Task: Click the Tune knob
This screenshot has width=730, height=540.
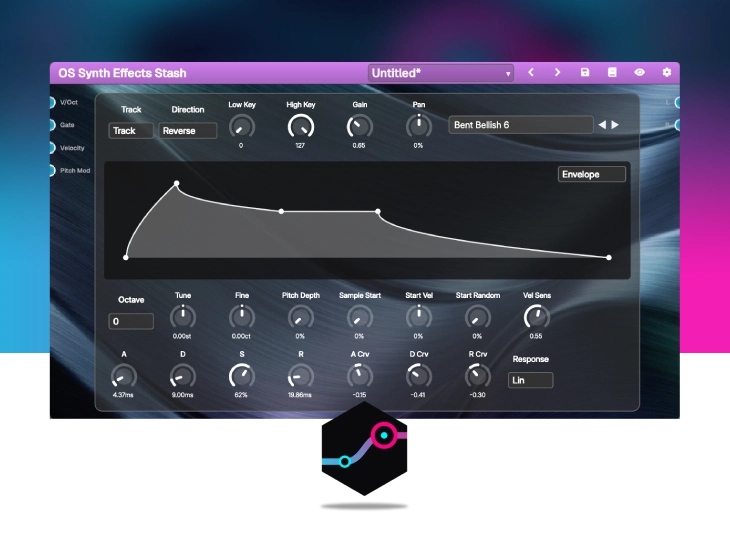Action: click(x=182, y=317)
